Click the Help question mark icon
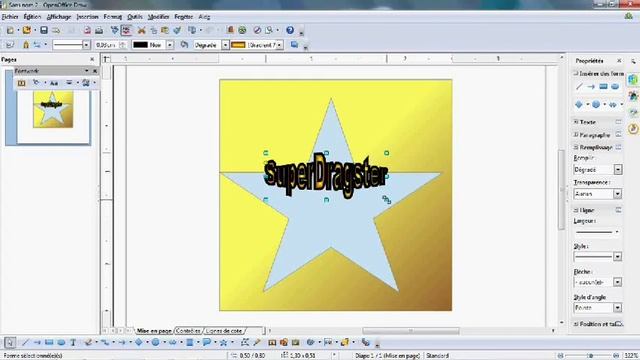 point(290,30)
